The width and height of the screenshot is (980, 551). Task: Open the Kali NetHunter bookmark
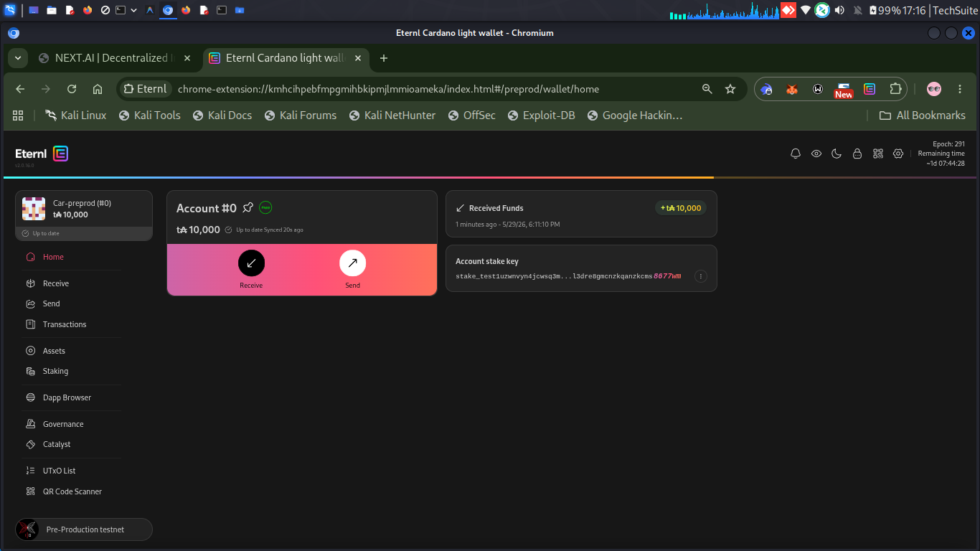[x=392, y=116]
